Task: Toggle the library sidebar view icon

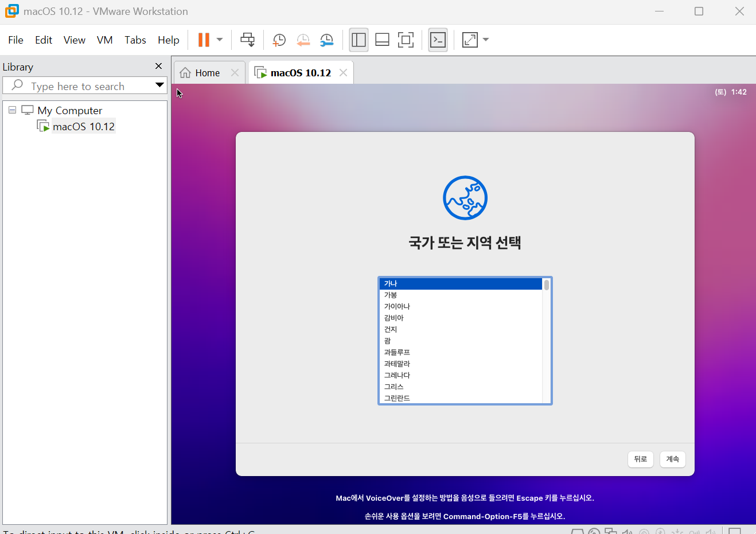Action: [x=358, y=40]
